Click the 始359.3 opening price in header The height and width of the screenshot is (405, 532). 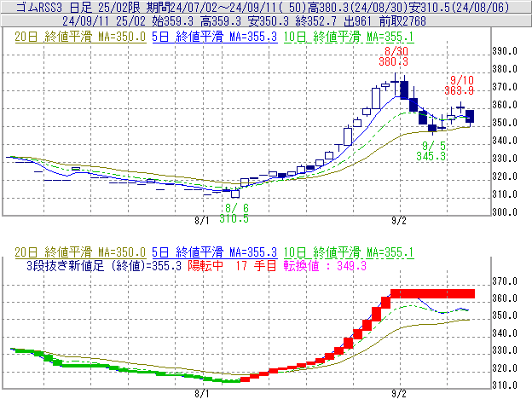point(173,21)
